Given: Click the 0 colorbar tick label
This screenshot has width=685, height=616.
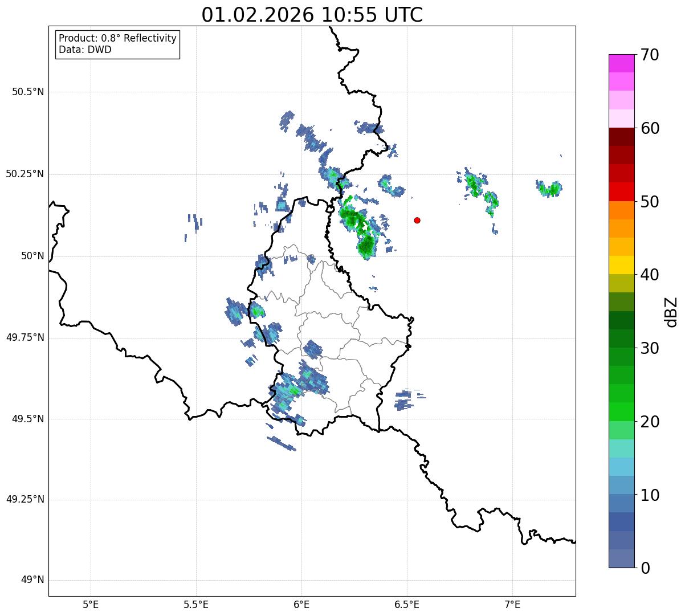Looking at the screenshot, I should (645, 568).
